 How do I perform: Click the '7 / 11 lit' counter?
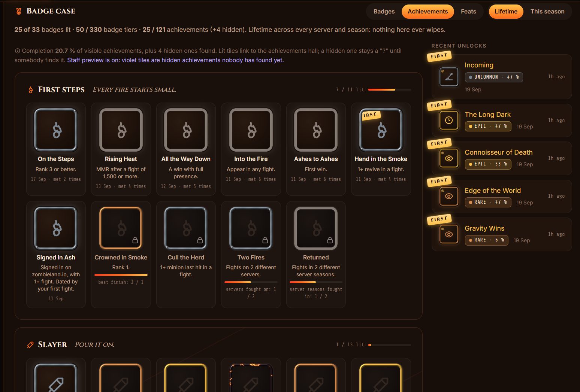(x=350, y=90)
